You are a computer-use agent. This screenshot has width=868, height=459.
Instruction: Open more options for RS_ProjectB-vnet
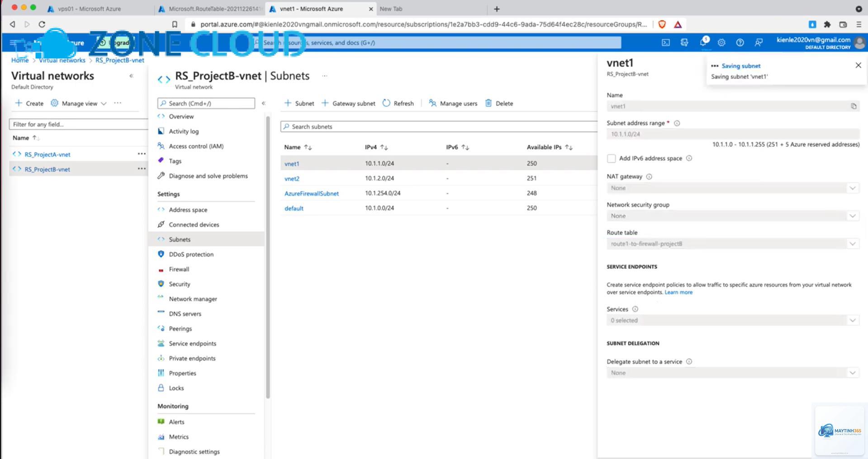coord(142,169)
